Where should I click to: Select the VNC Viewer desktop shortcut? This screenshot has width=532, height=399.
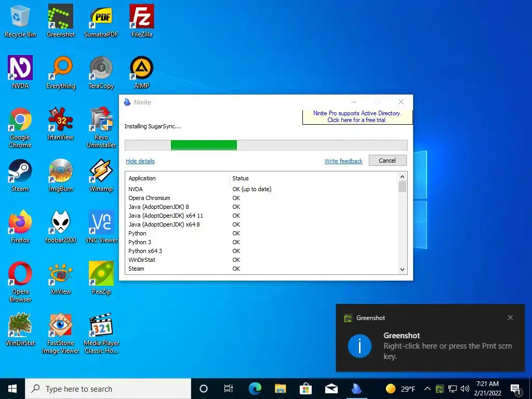pyautogui.click(x=101, y=227)
